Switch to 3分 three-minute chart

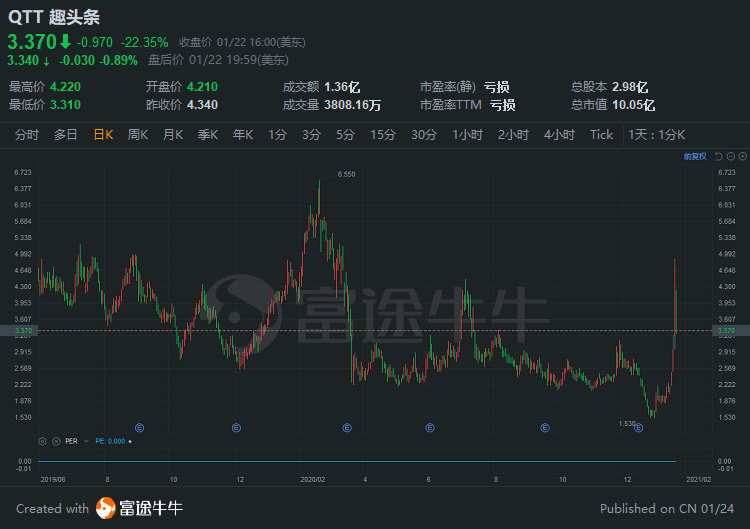click(311, 135)
